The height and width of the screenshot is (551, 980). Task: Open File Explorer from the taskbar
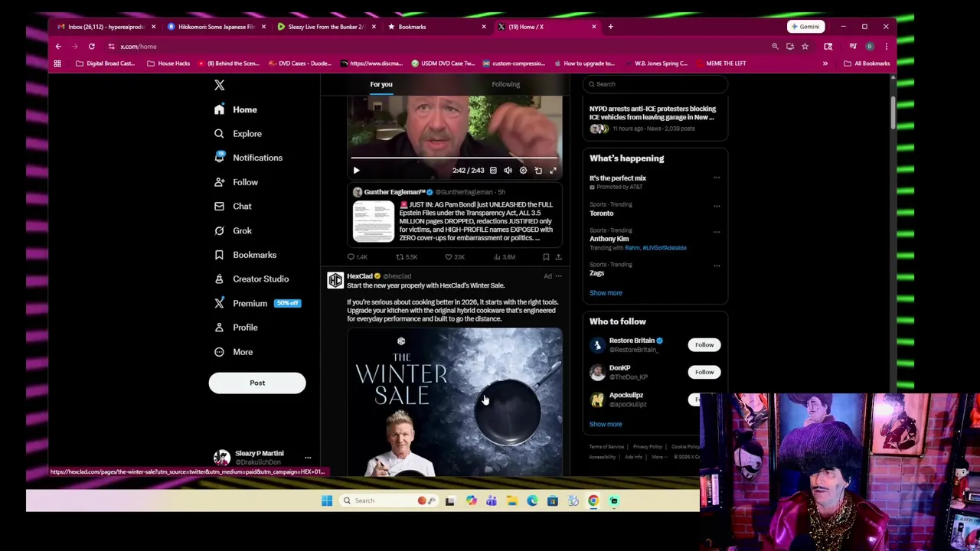pos(511,501)
